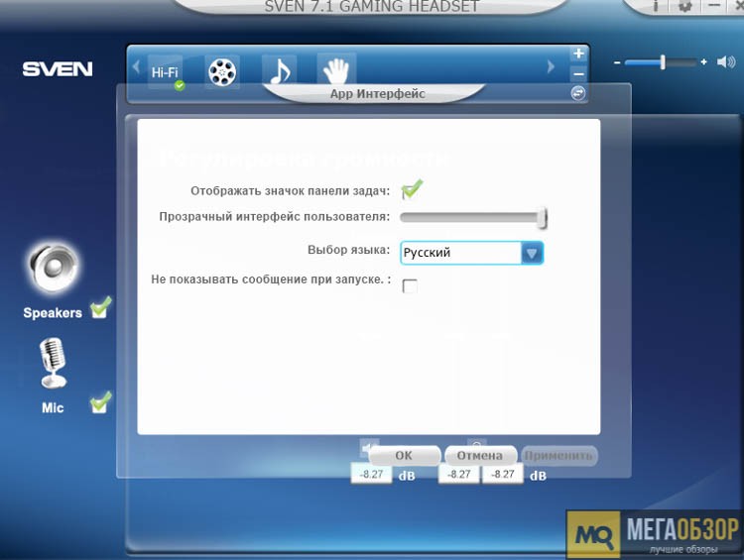Mute sound via top-right speaker icon
The image size is (744, 560).
pos(726,61)
